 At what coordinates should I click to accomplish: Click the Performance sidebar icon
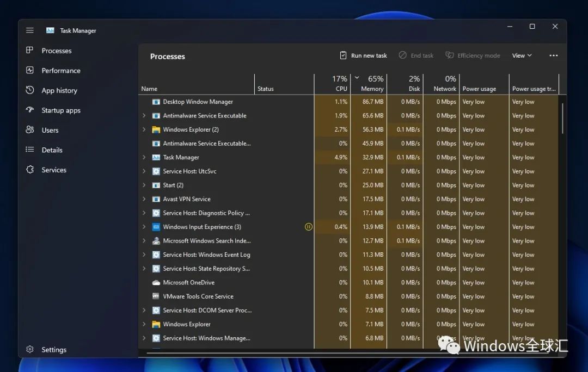tap(29, 70)
